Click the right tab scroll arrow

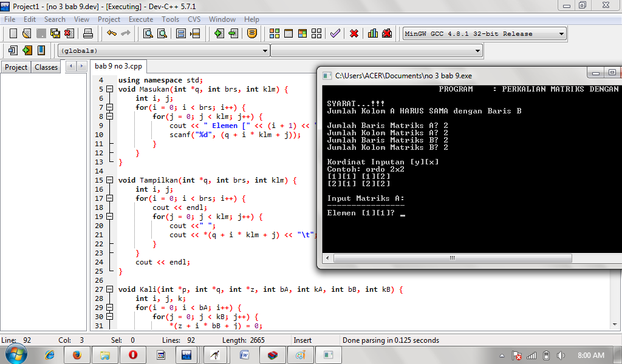(81, 66)
